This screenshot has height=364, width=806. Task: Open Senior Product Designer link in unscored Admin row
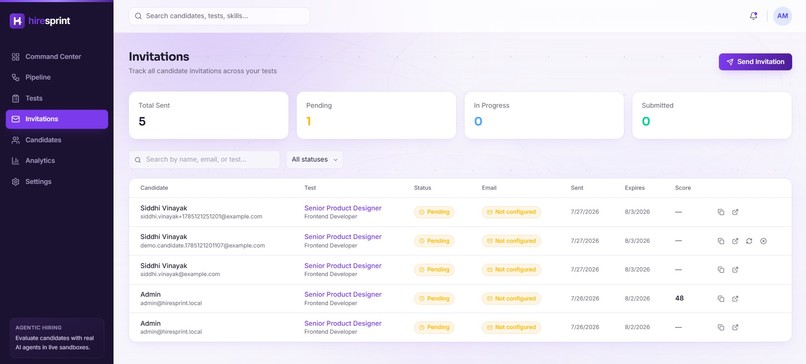343,323
